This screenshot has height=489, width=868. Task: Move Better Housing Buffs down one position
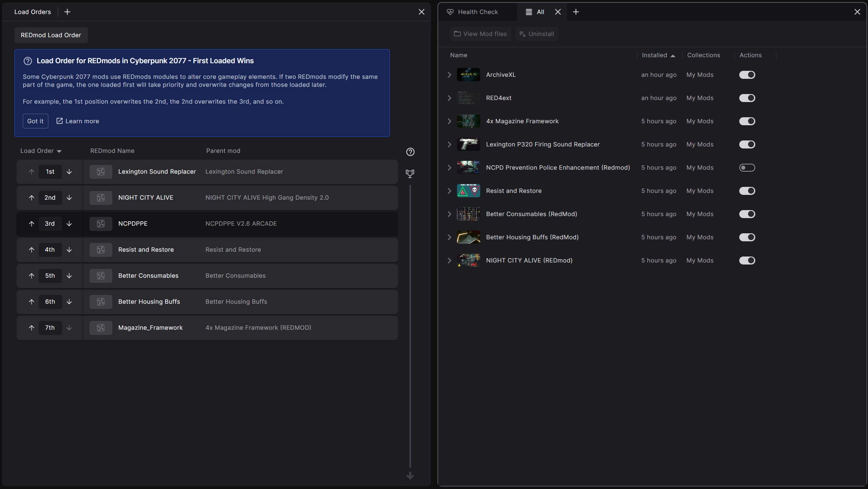pos(69,302)
